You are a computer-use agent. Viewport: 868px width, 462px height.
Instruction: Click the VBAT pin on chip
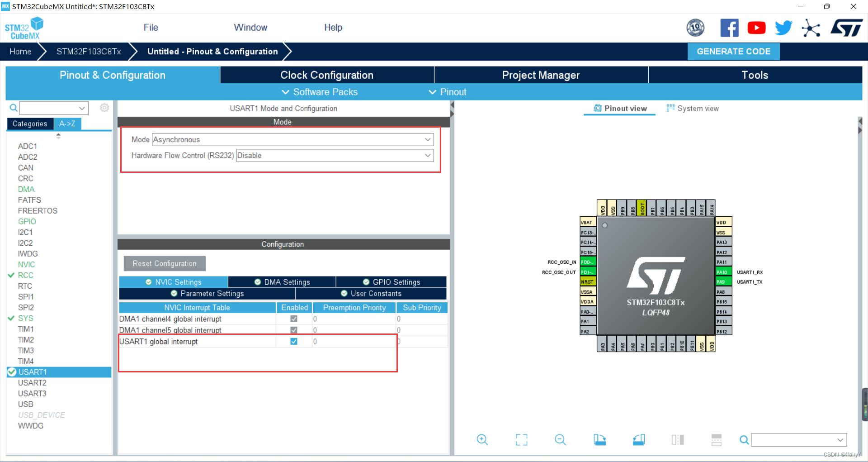pyautogui.click(x=588, y=223)
